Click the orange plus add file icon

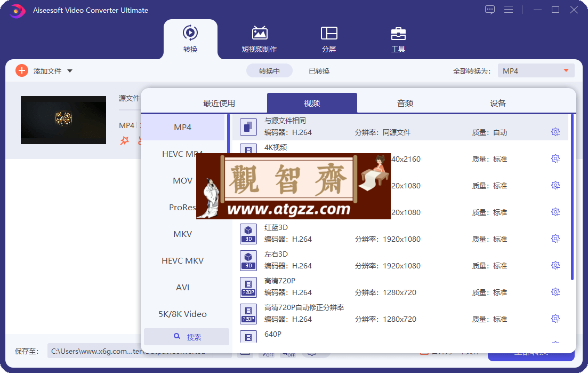point(22,70)
